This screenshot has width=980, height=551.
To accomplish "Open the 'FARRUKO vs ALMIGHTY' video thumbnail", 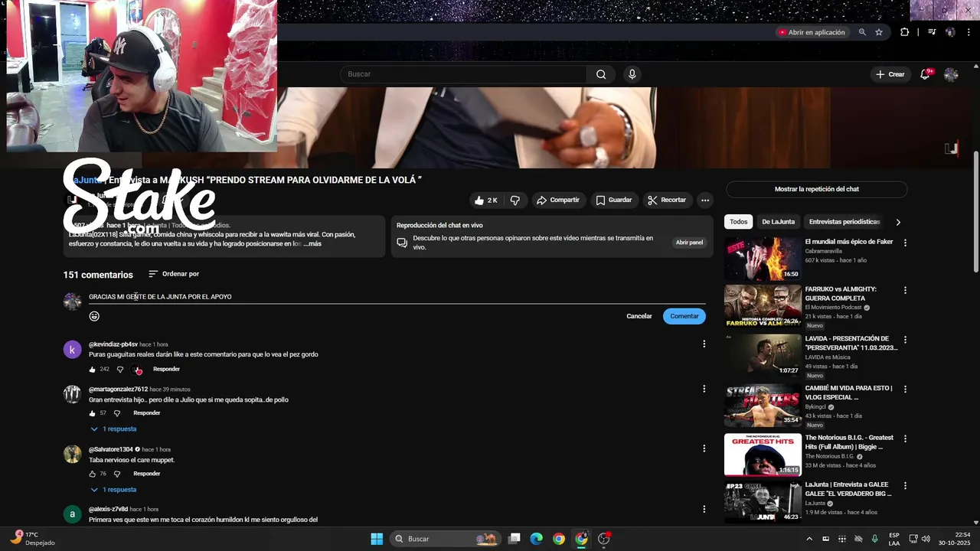I will click(x=763, y=305).
